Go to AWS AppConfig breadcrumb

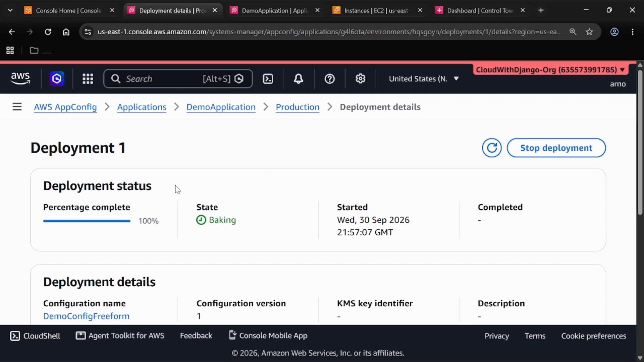(x=65, y=107)
